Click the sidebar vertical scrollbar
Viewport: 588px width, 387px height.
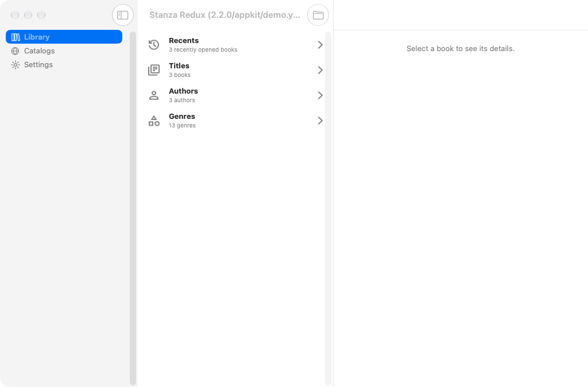tap(133, 208)
